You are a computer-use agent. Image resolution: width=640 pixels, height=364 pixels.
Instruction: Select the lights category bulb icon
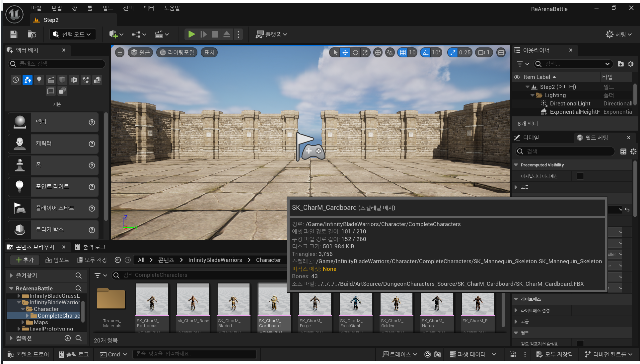pos(39,80)
